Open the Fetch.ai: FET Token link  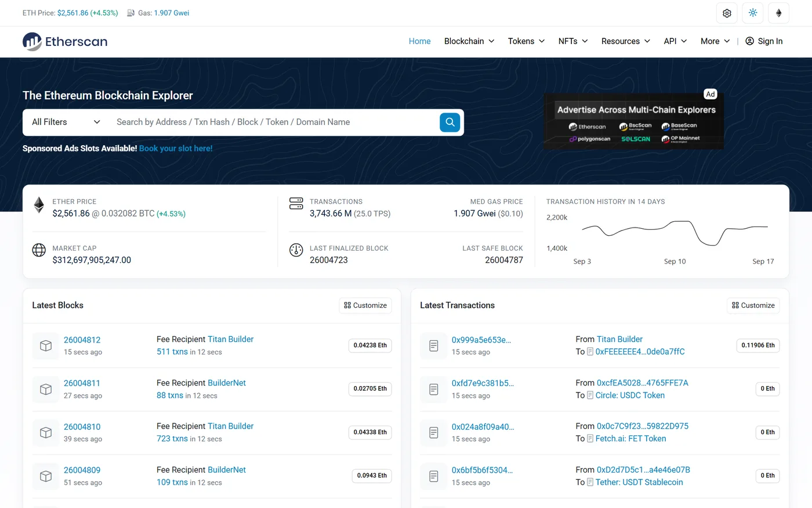[x=630, y=439]
